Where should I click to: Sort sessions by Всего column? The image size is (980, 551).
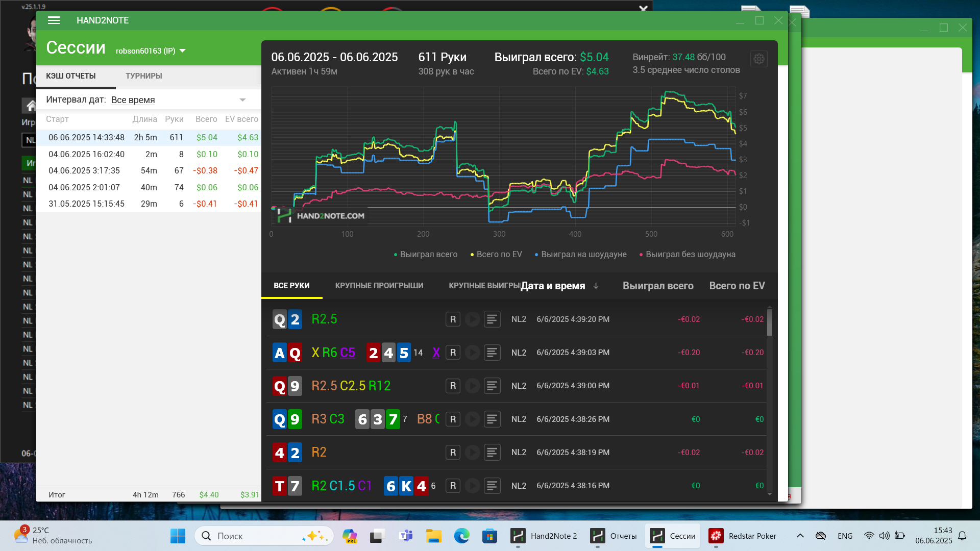(206, 119)
